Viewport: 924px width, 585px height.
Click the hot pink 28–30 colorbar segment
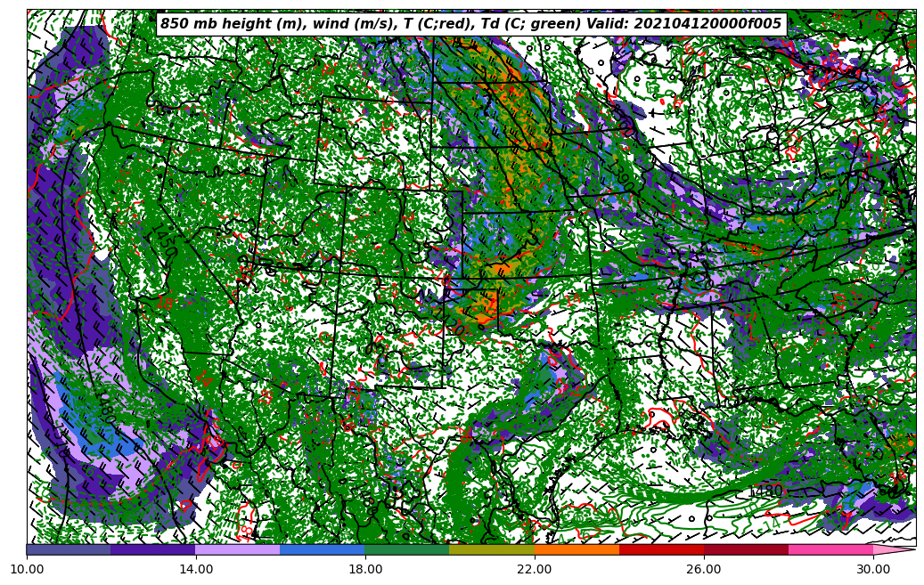[x=830, y=549]
